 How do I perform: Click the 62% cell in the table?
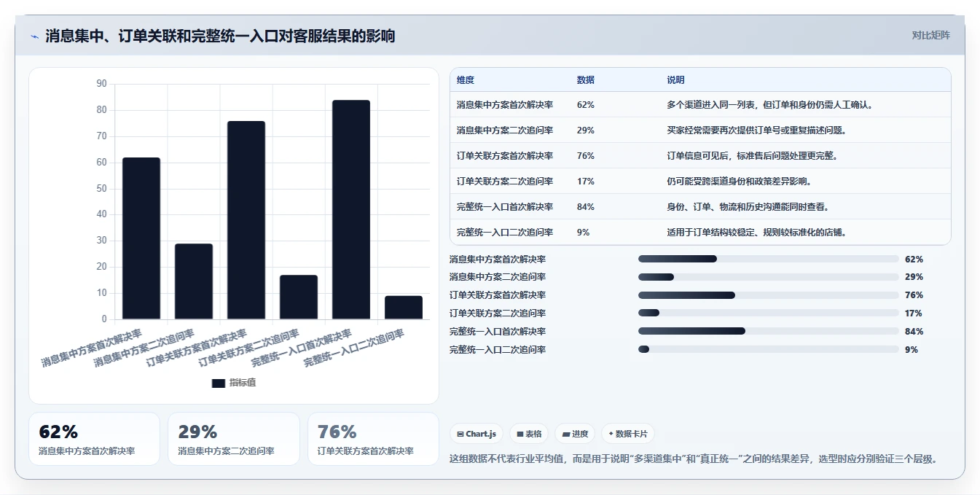tap(585, 105)
